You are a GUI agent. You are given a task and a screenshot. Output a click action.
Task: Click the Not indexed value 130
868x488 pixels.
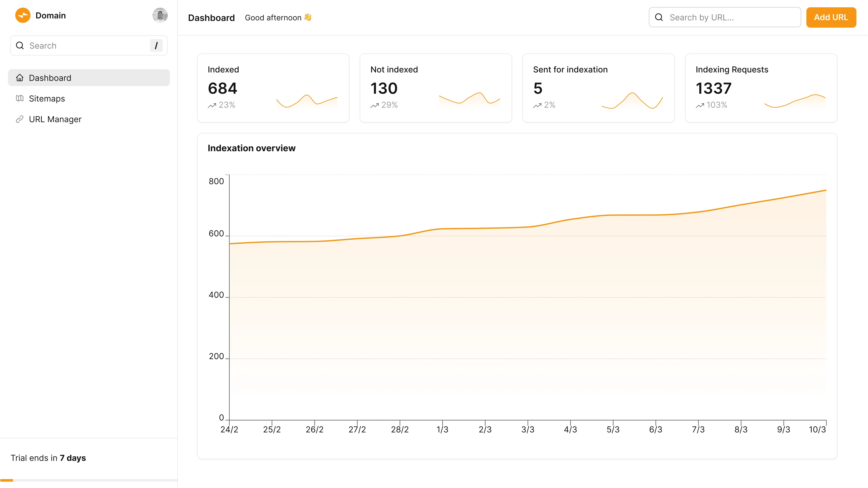[x=384, y=88]
